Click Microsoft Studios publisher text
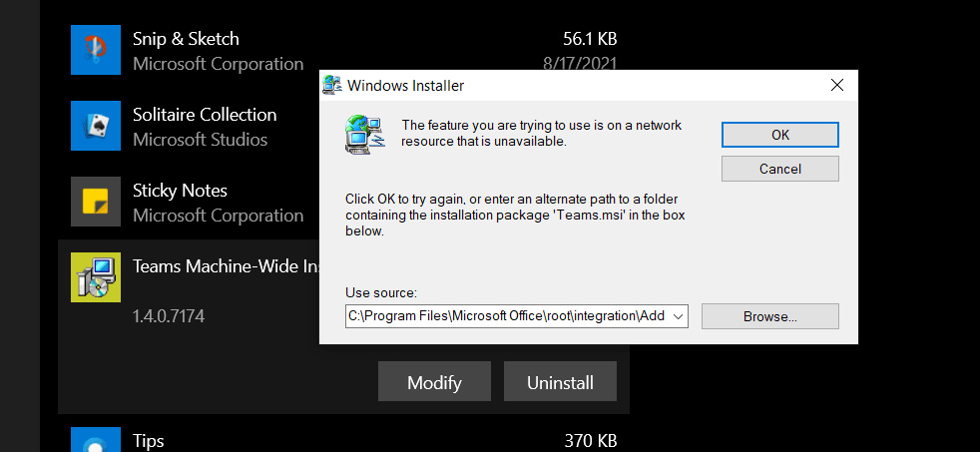Viewport: 980px width, 452px height. click(200, 140)
